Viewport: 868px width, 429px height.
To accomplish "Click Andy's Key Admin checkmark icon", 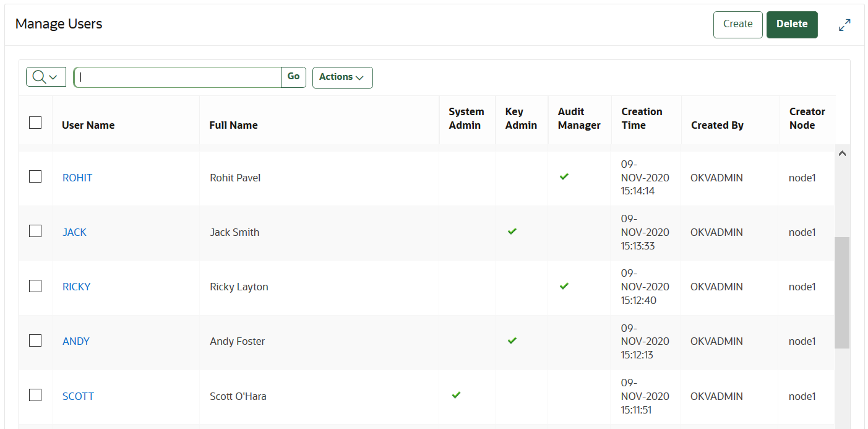I will [x=512, y=340].
